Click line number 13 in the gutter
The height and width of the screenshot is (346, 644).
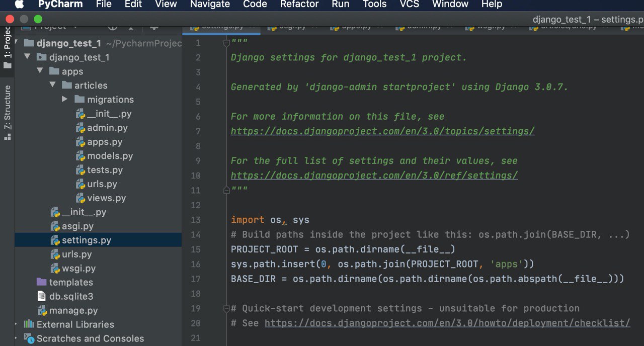[x=196, y=220]
